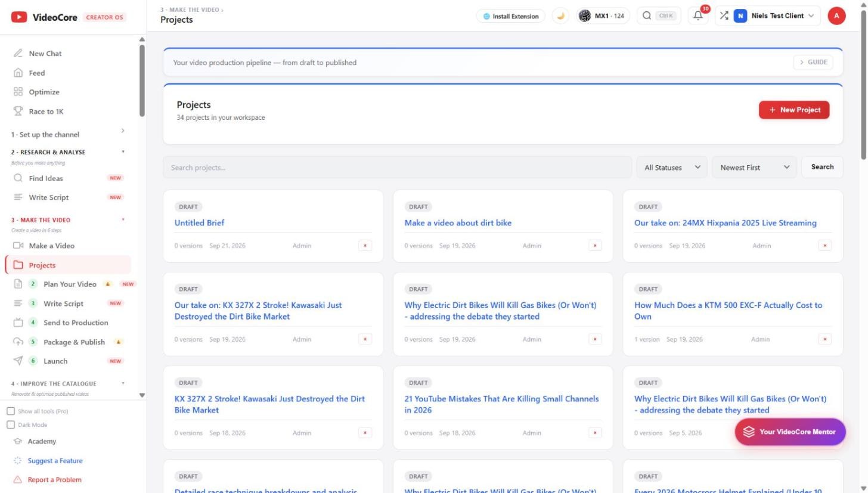The image size is (868, 493).
Task: Click sidebar scroll-down arrow
Action: [x=142, y=395]
